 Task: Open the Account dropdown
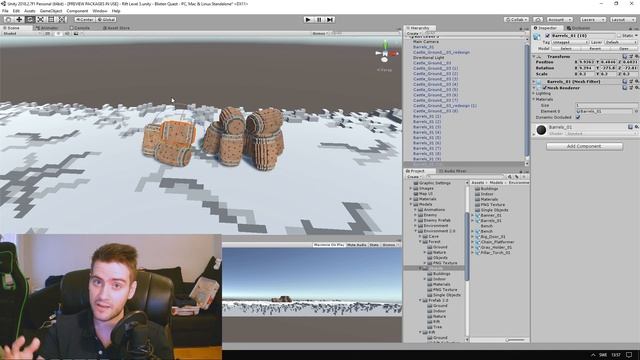(x=559, y=20)
